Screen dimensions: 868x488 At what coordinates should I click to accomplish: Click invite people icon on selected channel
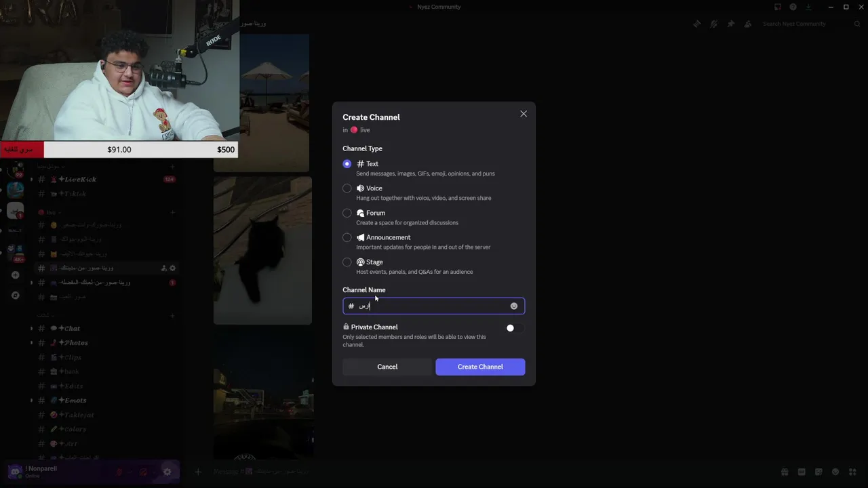[164, 268]
